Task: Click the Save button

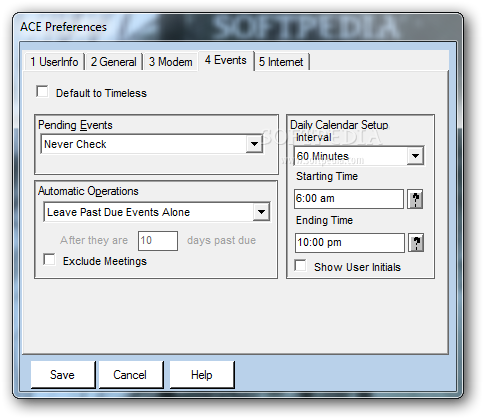Action: (63, 375)
